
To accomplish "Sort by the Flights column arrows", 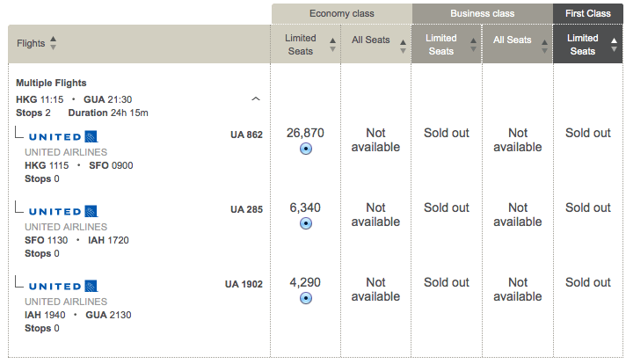I will 53,43.
